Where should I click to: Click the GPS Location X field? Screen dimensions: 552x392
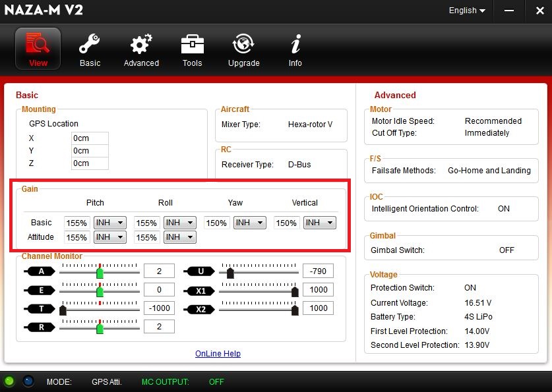click(90, 138)
